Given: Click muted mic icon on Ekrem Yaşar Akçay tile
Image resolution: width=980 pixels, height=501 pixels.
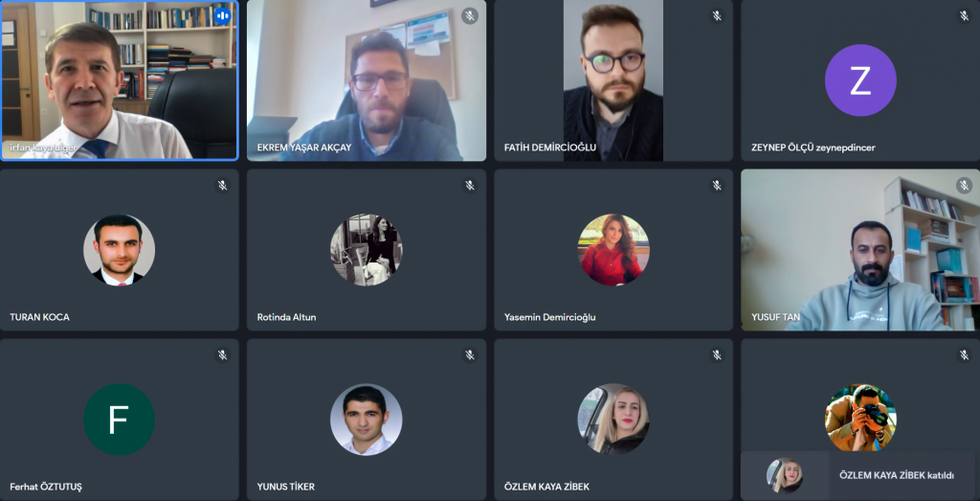Looking at the screenshot, I should pos(469,16).
